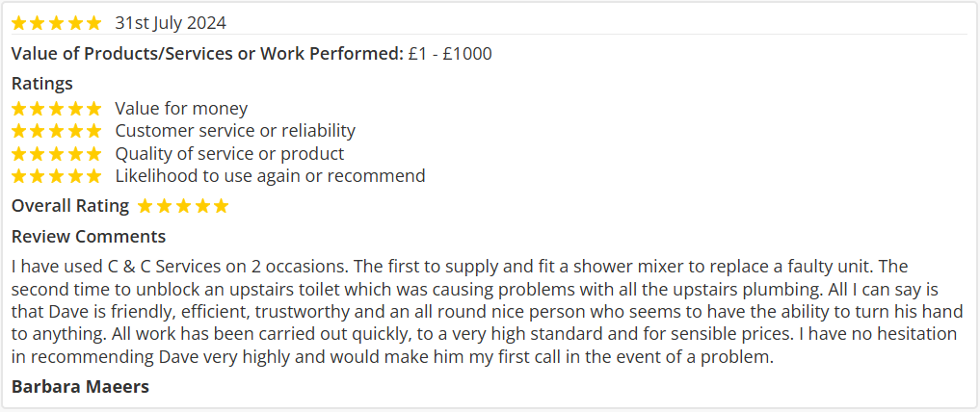Click the Ratings heading
The height and width of the screenshot is (412, 980).
pos(41,84)
